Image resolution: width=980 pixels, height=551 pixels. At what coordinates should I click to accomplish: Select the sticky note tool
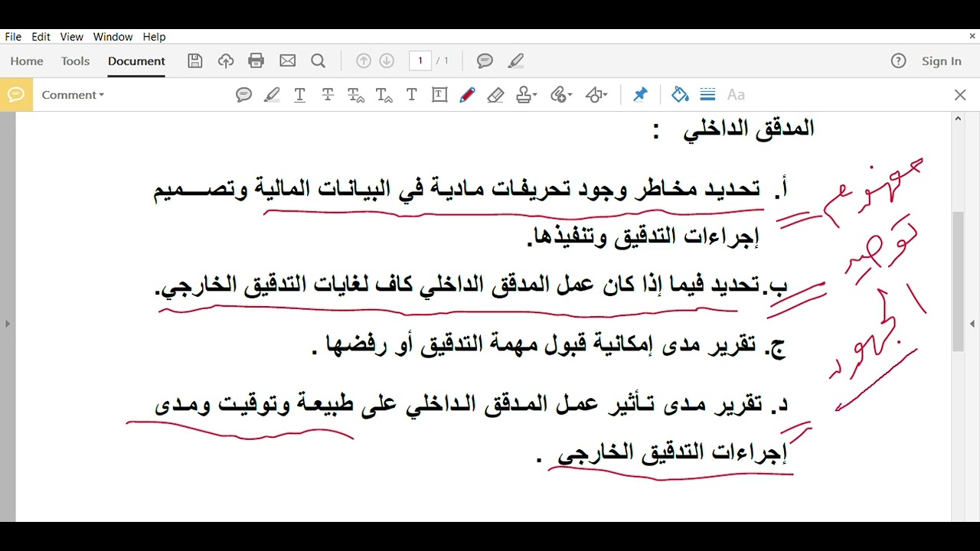click(244, 95)
